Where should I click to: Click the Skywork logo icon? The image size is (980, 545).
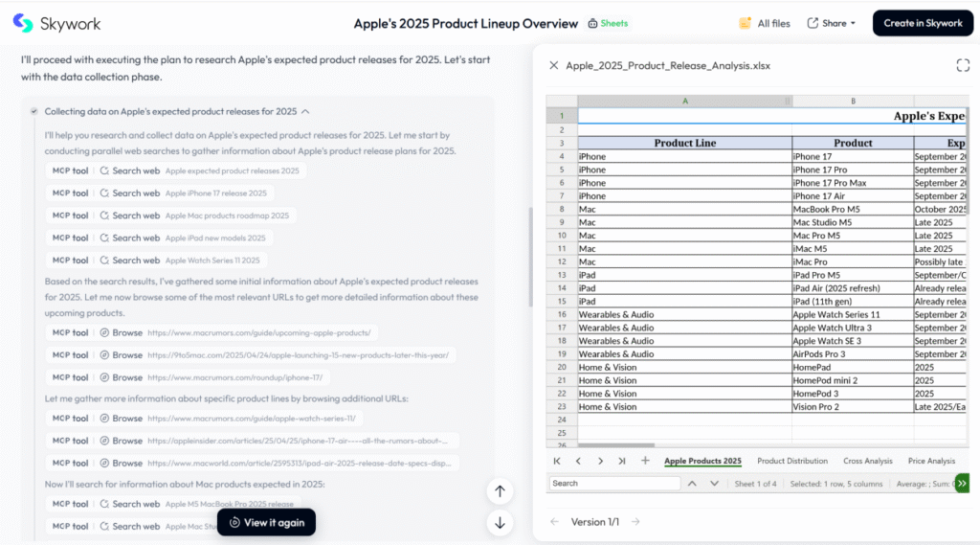pos(23,23)
